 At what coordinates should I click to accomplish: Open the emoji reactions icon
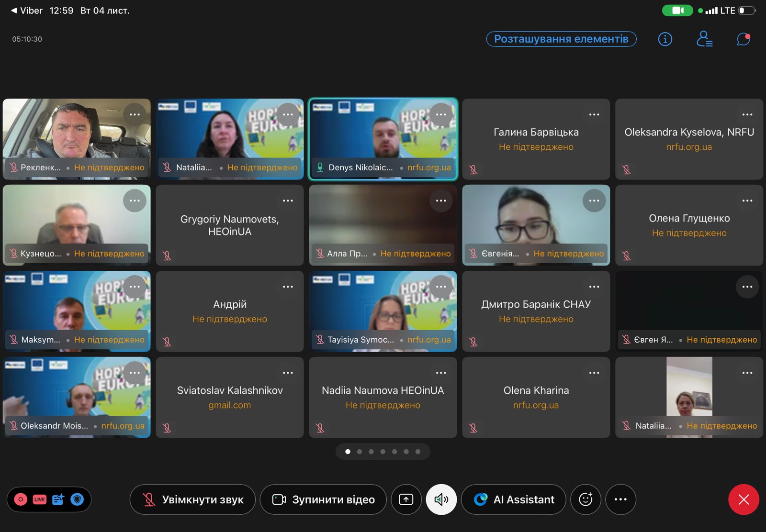pos(586,499)
